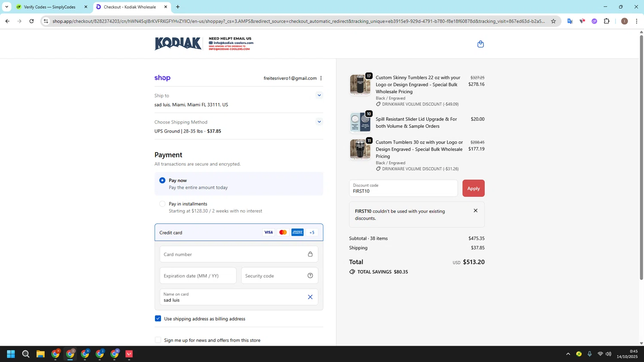Click the Mastercard icon

pos(283,232)
